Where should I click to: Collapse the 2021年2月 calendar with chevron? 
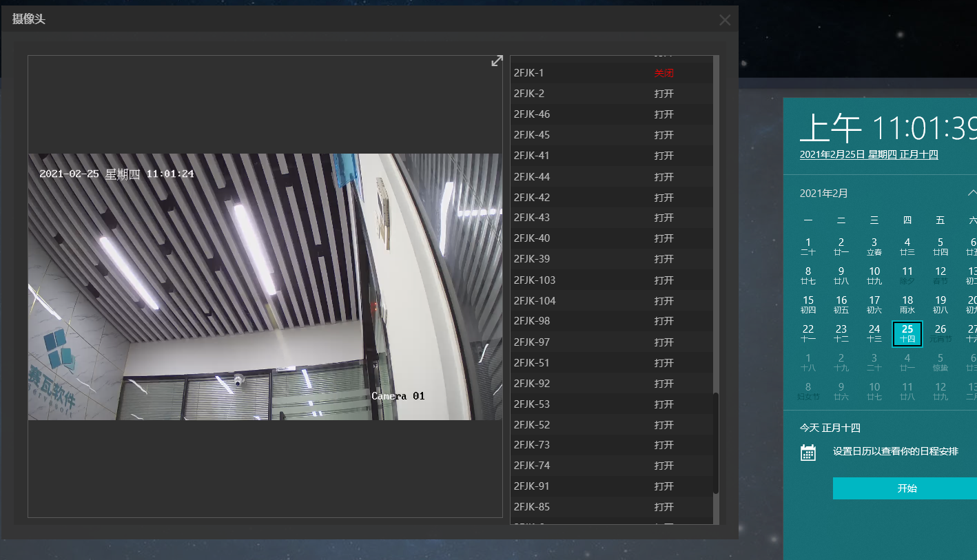coord(971,193)
